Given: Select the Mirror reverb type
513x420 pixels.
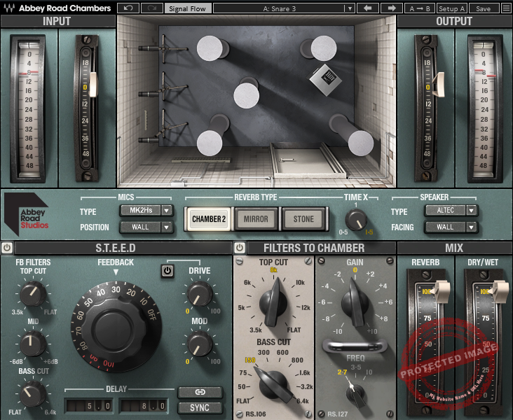Looking at the screenshot, I should point(256,219).
